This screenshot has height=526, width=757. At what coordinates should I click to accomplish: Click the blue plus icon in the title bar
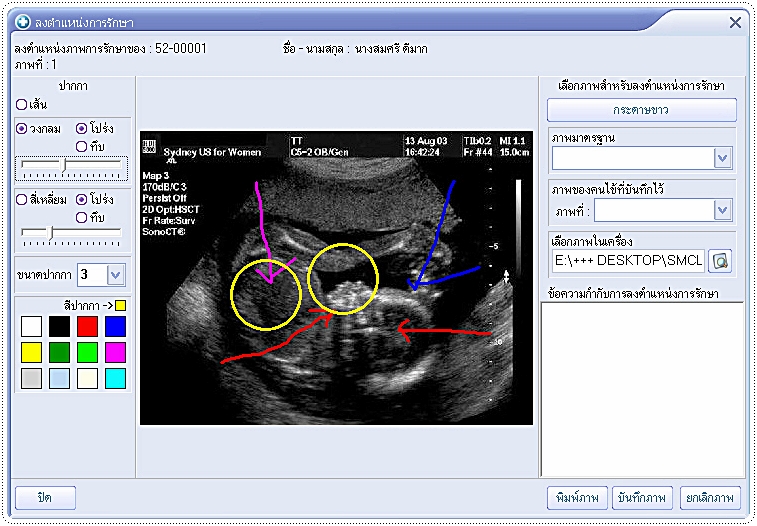[23, 22]
